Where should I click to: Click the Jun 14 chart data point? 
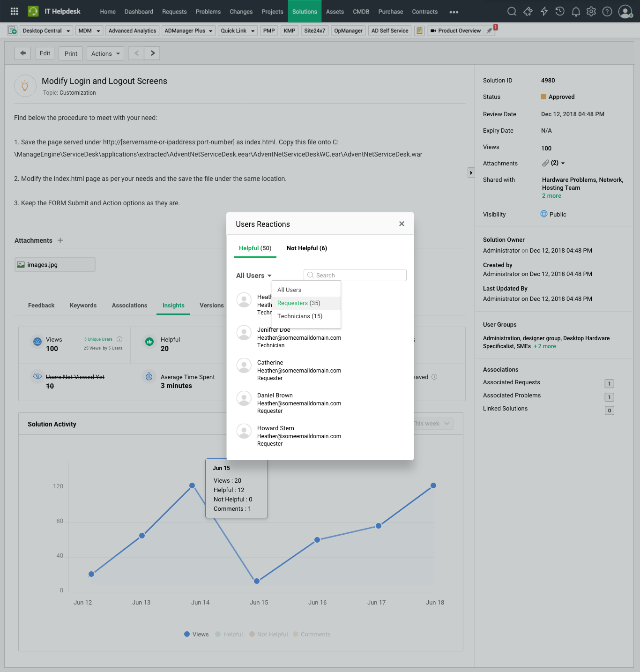192,485
